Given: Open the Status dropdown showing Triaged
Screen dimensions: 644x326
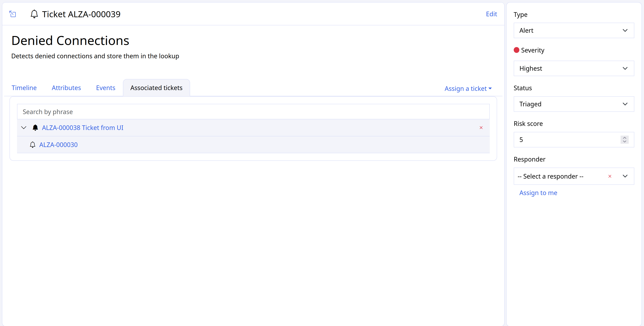Looking at the screenshot, I should (574, 104).
